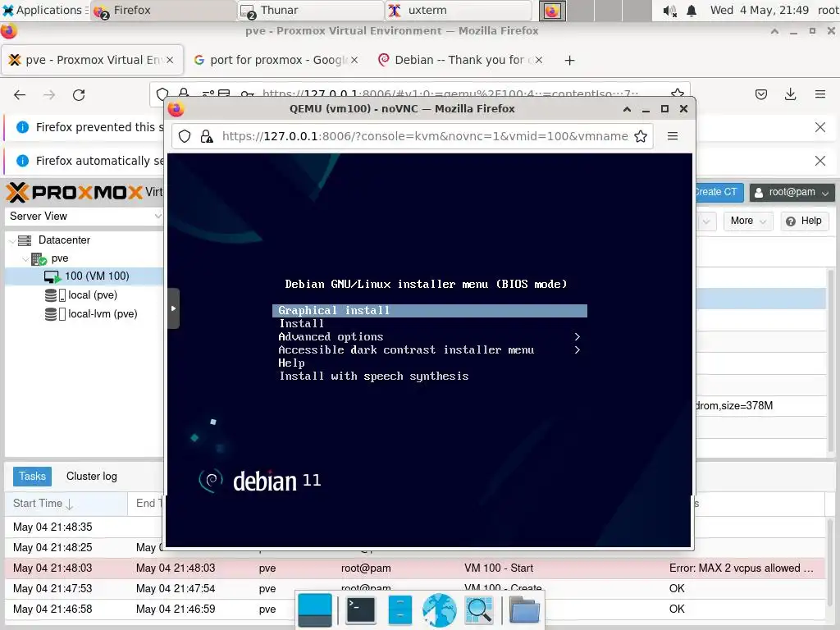Open the Server View dropdown
The image size is (840, 630).
pos(83,216)
